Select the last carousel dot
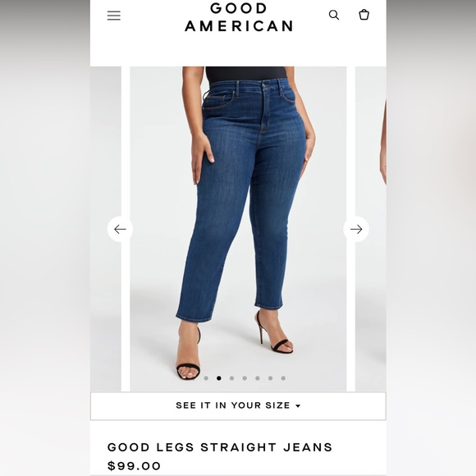 [x=283, y=378]
